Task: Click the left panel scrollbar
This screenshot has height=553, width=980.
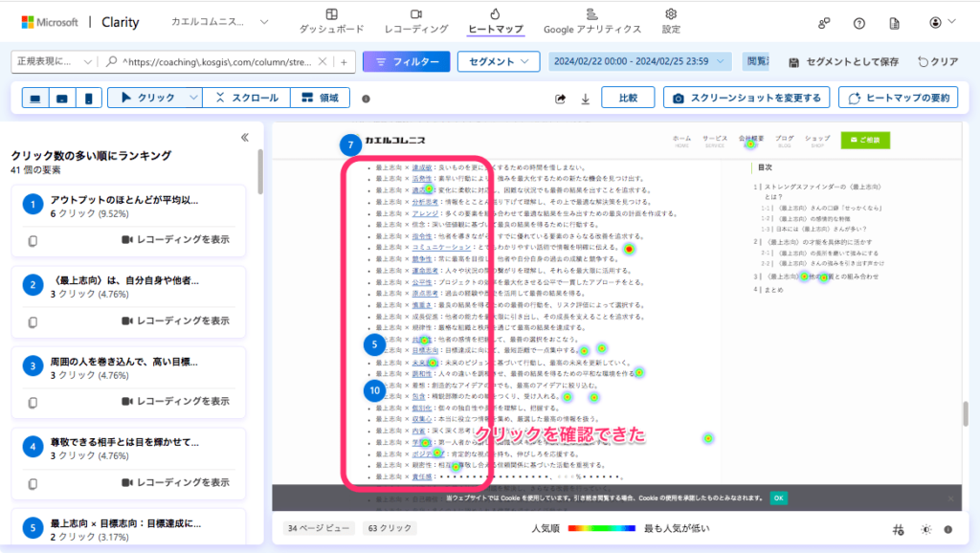Action: pyautogui.click(x=260, y=172)
